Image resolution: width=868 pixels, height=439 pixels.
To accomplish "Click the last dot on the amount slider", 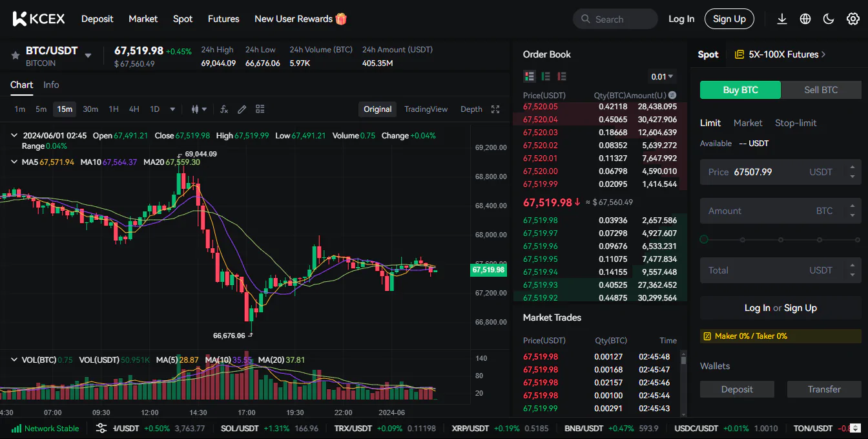I will (x=858, y=239).
